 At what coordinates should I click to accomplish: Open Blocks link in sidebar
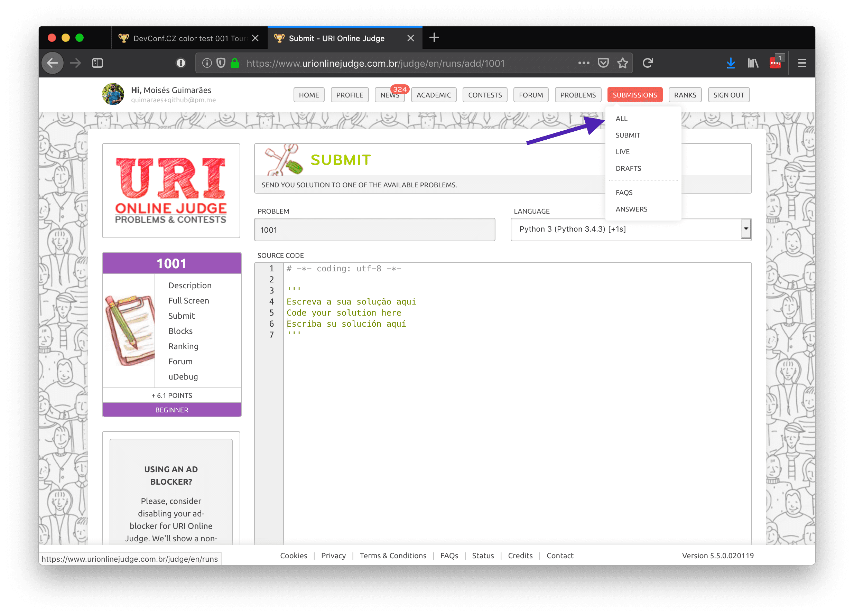[180, 331]
